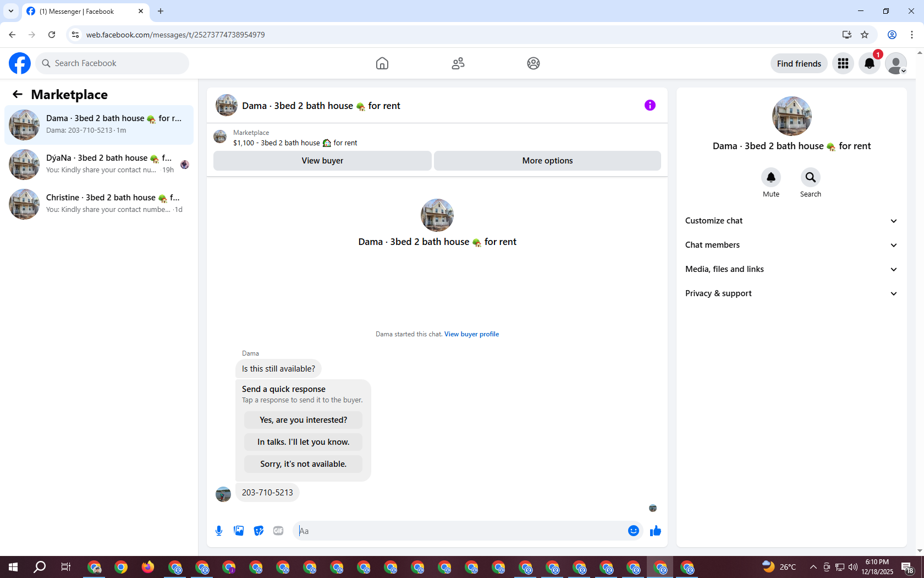Click the View buyer button
The height and width of the screenshot is (578, 924).
click(322, 161)
